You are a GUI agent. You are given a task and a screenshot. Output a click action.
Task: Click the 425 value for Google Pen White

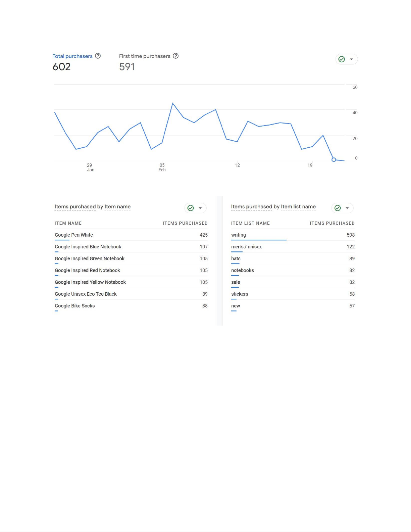tap(204, 235)
